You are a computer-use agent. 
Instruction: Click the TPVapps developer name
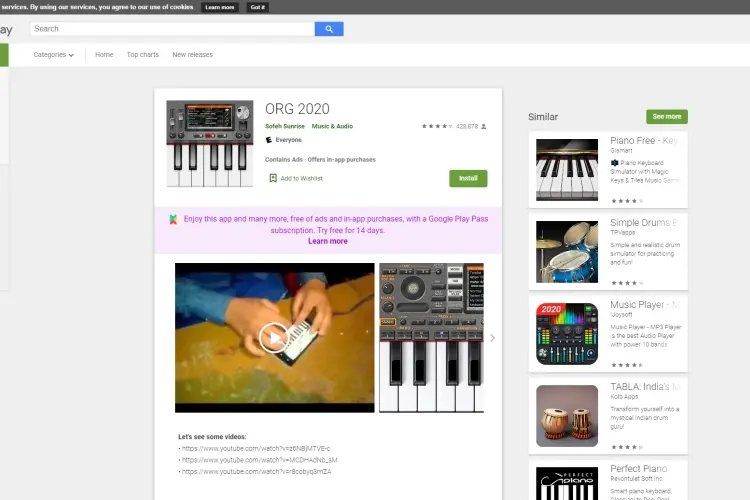pyautogui.click(x=622, y=233)
